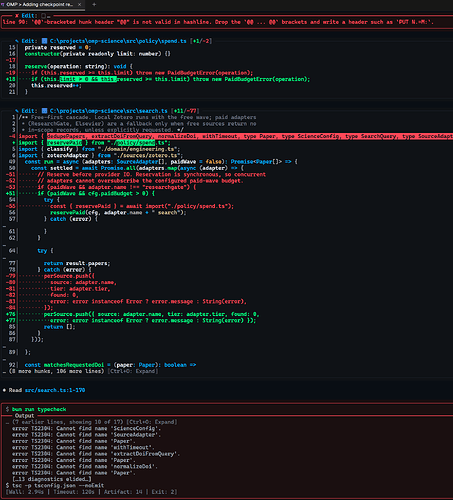Open the C:\projects\omp-science\src\search.ts path
The width and height of the screenshot is (453, 500).
point(108,111)
